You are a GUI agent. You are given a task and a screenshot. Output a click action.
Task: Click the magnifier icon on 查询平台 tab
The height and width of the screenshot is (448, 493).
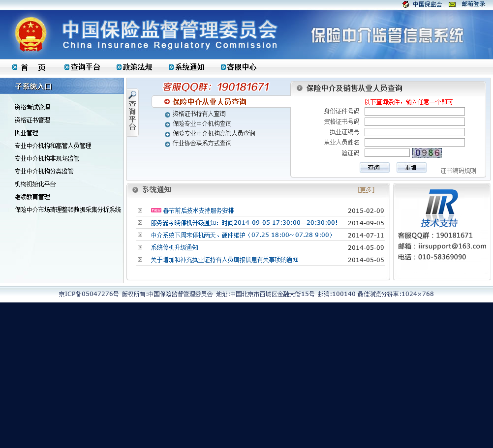tap(132, 94)
